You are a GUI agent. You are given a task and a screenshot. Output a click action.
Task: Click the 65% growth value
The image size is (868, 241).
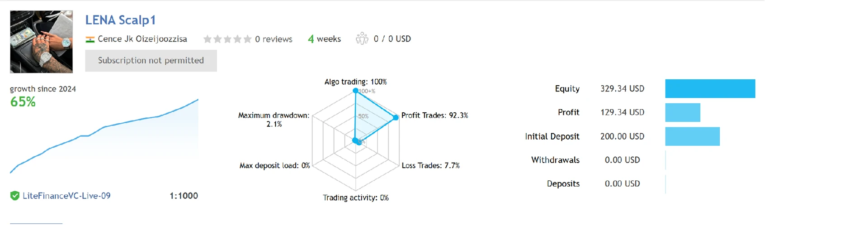click(x=23, y=102)
